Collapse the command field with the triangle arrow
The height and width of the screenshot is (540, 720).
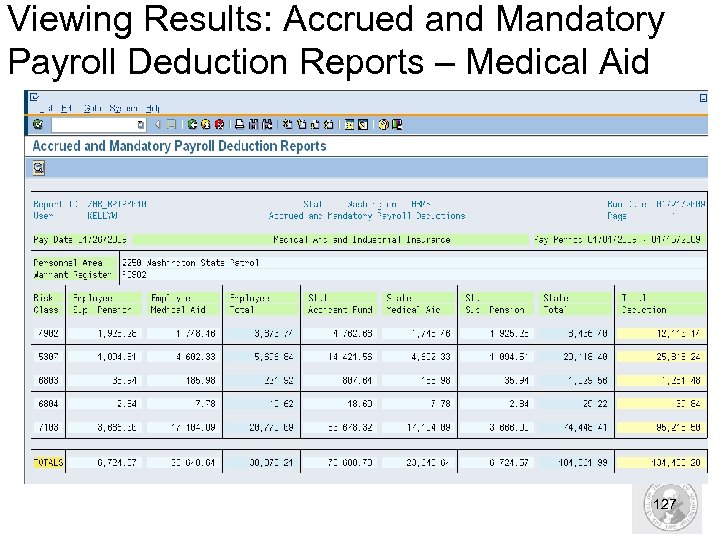158,124
